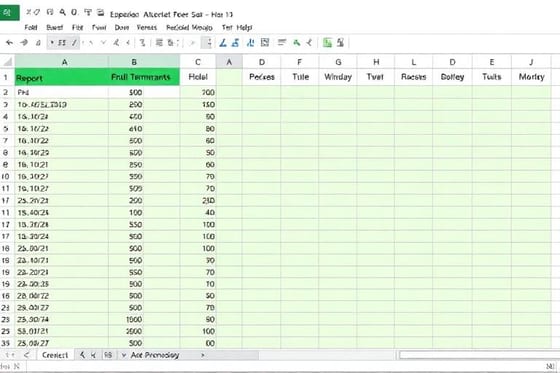Screen dimensions: 560x373
Task: Click the square borders grid icon in toolbar
Action: [x=265, y=43]
